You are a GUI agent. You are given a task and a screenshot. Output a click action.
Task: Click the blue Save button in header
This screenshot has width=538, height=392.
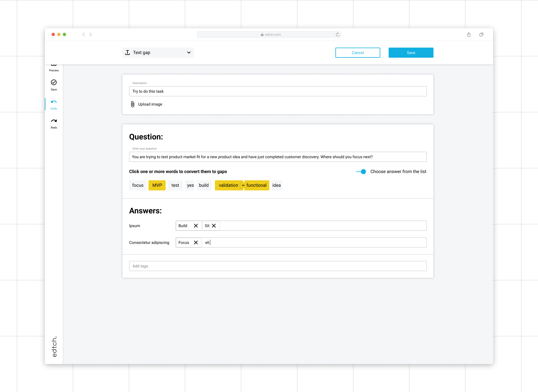(x=411, y=53)
